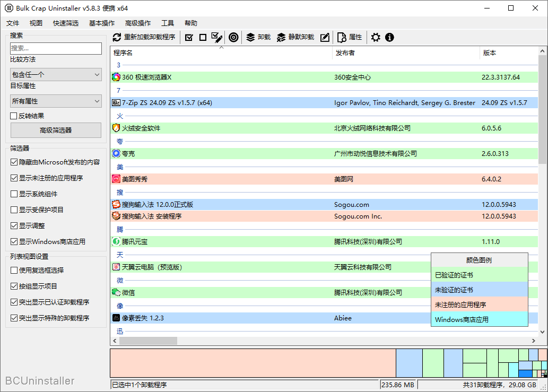Viewport: 548px width, 392px height.
Task: Click the Bulk Crap Uninstaller title bar logo
Action: point(8,8)
